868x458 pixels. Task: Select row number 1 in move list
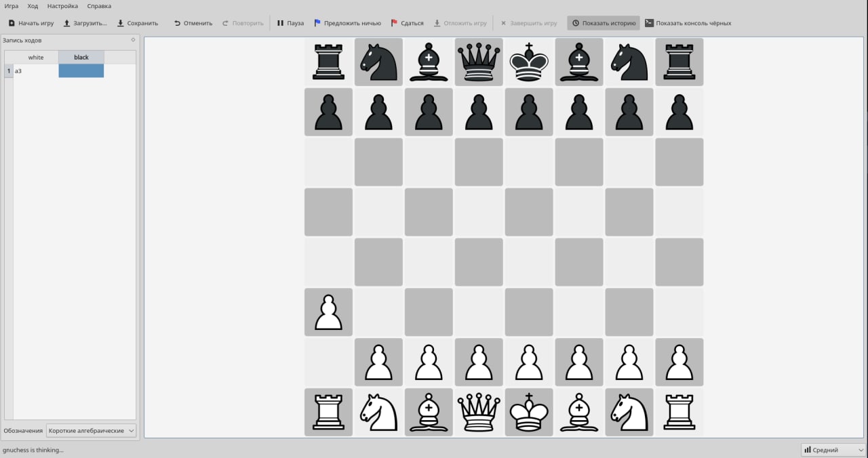click(x=9, y=70)
